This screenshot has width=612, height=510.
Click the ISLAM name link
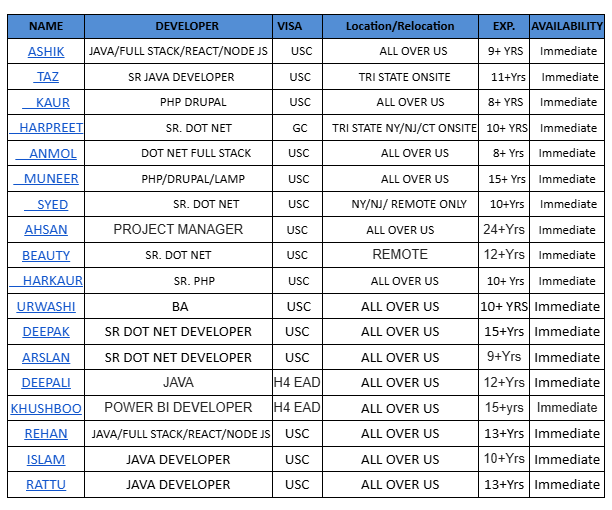[x=46, y=459]
